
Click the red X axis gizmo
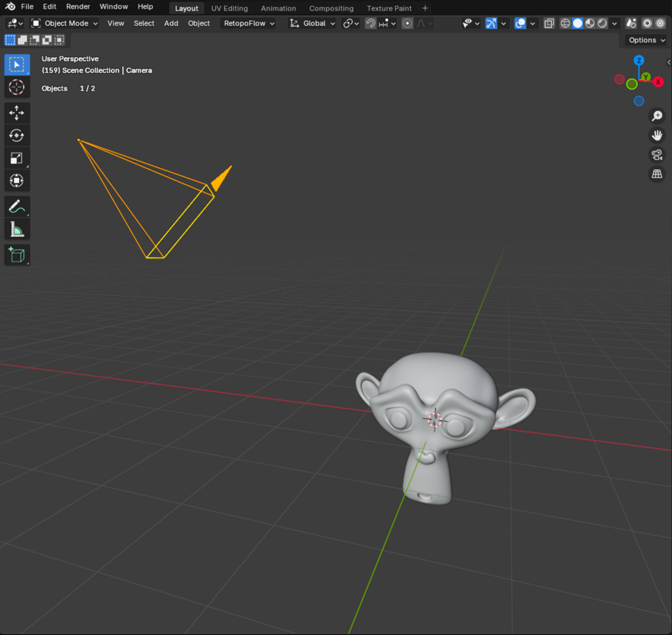pos(658,82)
